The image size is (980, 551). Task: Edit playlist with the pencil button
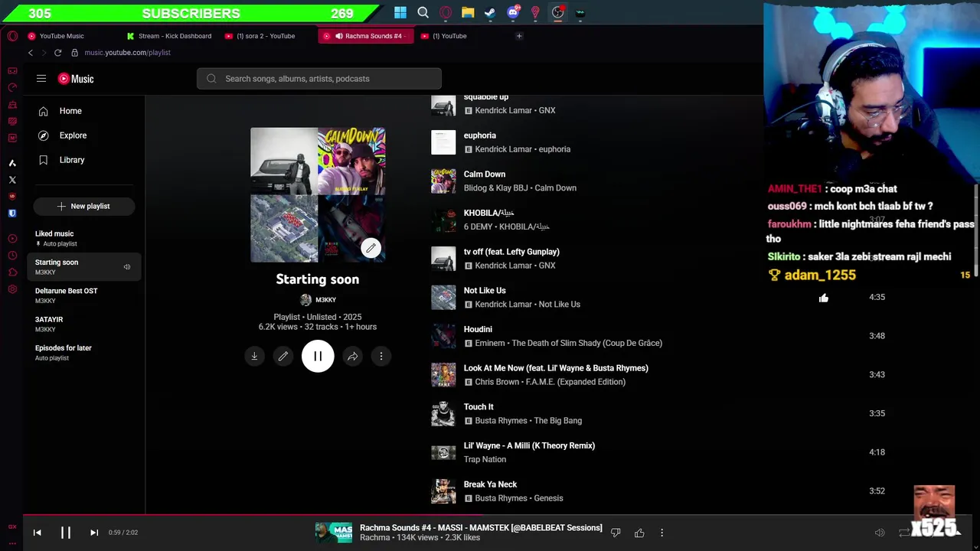coord(283,356)
